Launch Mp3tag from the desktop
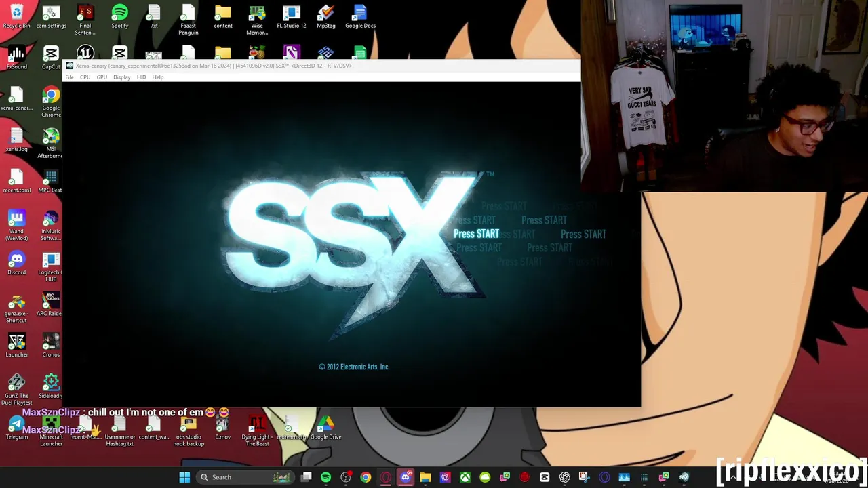 [x=325, y=16]
